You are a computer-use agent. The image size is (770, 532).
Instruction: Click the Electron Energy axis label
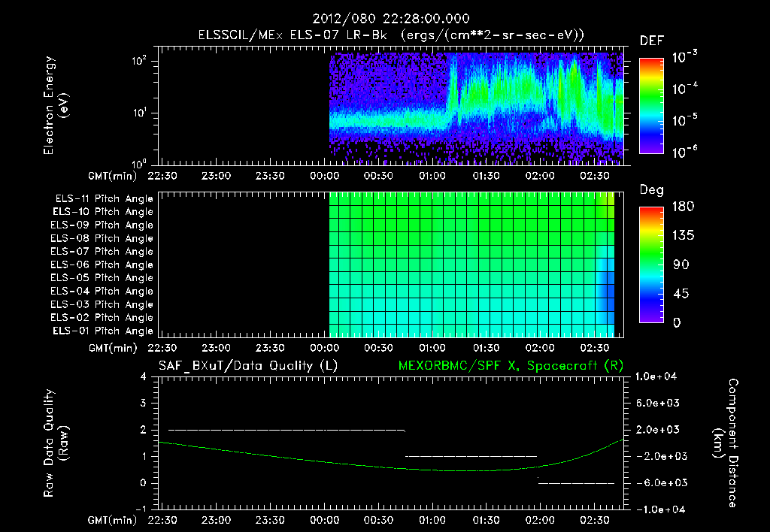pyautogui.click(x=56, y=105)
